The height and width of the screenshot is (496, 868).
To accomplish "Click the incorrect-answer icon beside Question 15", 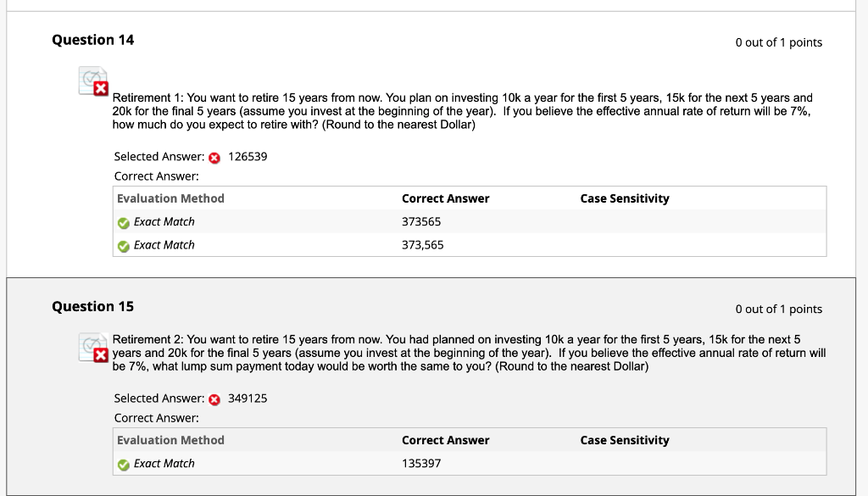I will coord(93,348).
